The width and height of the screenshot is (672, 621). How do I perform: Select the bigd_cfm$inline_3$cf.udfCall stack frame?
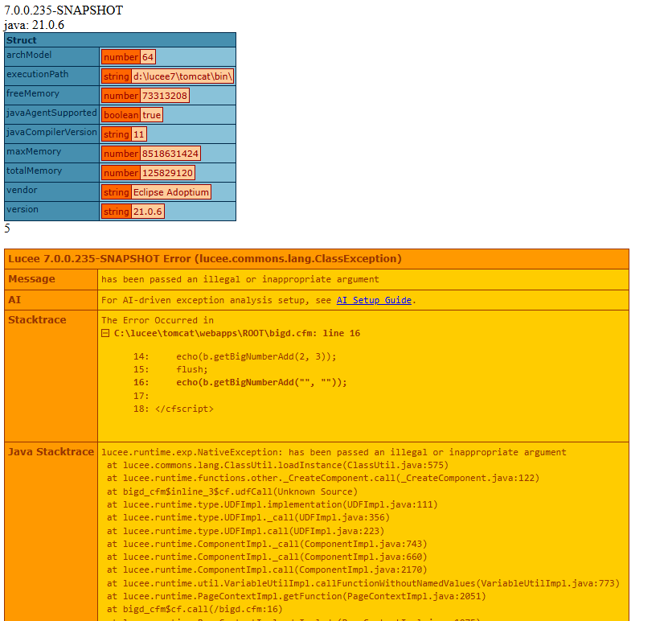coord(232,491)
